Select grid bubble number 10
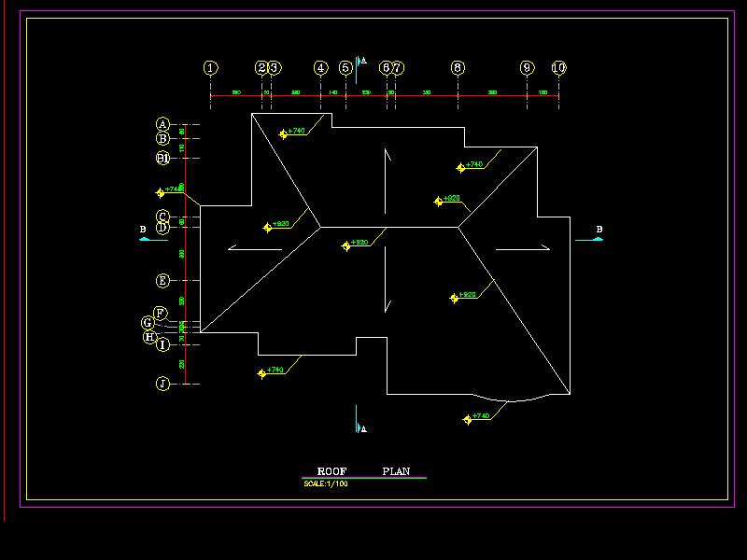Screen dimensions: 747x560 point(558,67)
